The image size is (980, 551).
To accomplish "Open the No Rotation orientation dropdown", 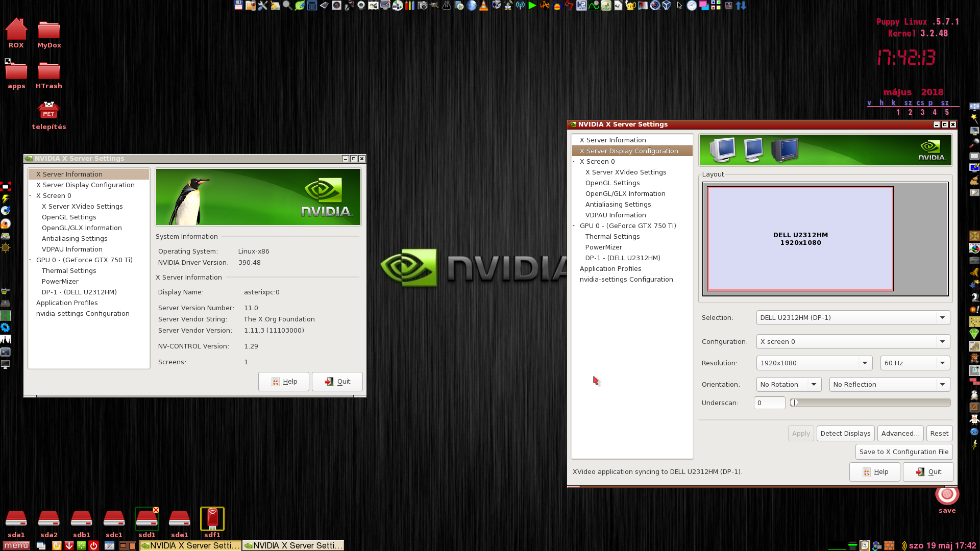I will tap(789, 384).
